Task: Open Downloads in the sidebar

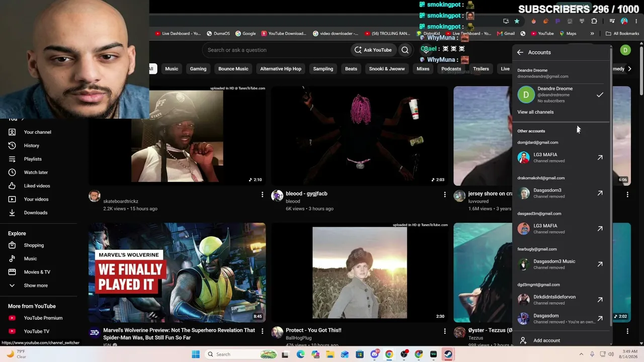Action: pos(35,213)
